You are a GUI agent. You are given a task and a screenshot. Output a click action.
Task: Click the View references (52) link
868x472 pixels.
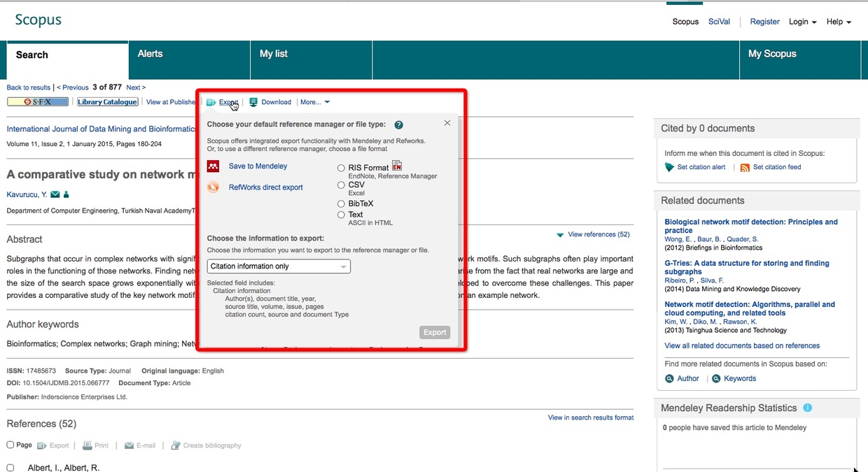[x=598, y=235]
